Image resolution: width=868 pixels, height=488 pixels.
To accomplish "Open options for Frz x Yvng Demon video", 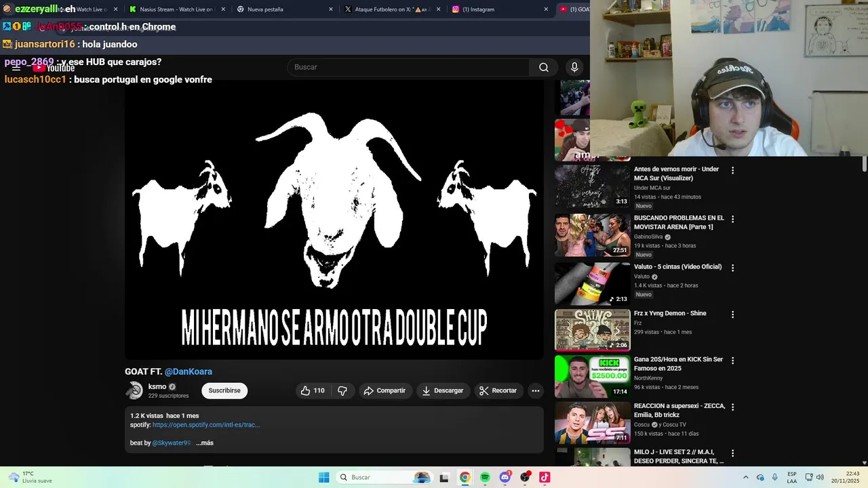I will pos(732,314).
